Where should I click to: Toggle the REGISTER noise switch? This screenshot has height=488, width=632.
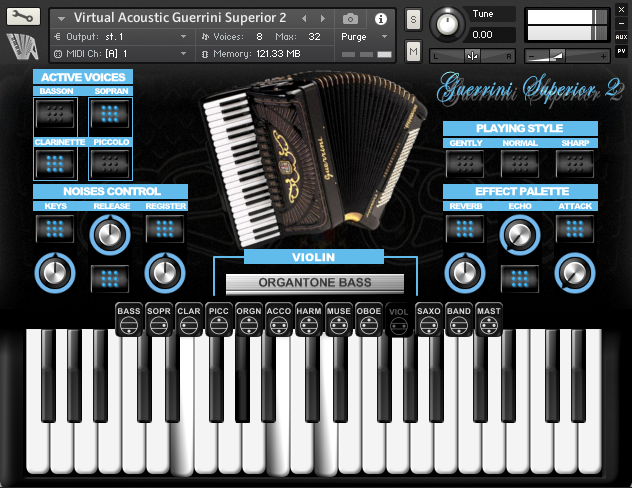(x=165, y=229)
